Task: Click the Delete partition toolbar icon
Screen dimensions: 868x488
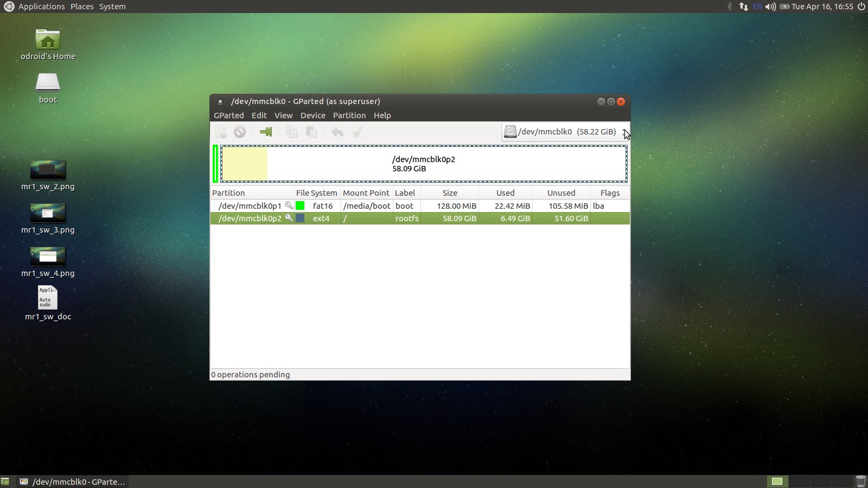Action: tap(240, 132)
